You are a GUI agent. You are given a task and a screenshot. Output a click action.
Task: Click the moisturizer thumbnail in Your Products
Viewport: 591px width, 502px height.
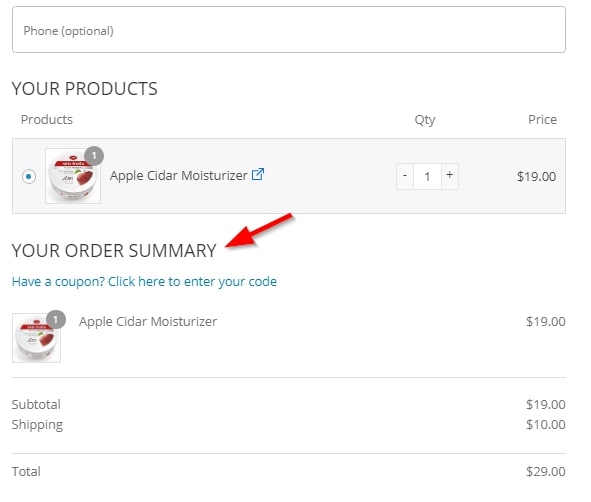[73, 176]
